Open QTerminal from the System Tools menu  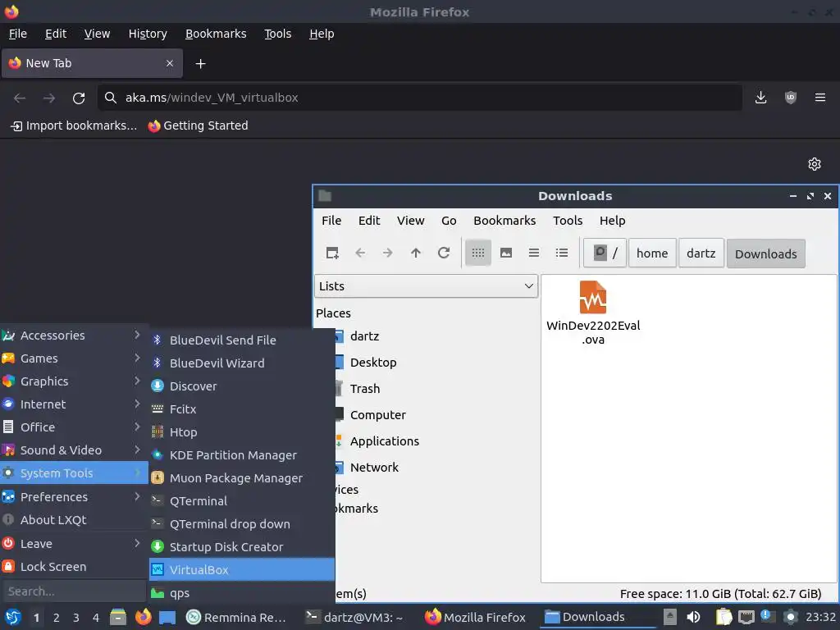[242, 500]
